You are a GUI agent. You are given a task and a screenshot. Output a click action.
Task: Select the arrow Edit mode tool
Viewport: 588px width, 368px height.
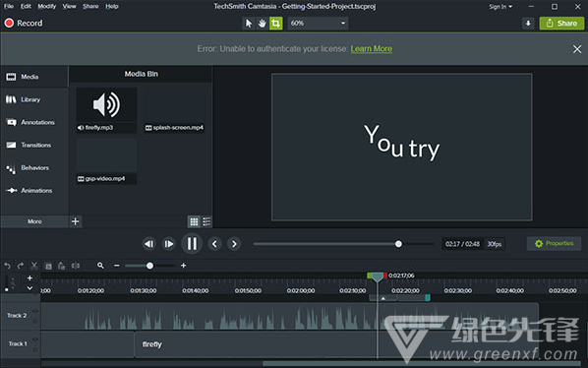(248, 24)
